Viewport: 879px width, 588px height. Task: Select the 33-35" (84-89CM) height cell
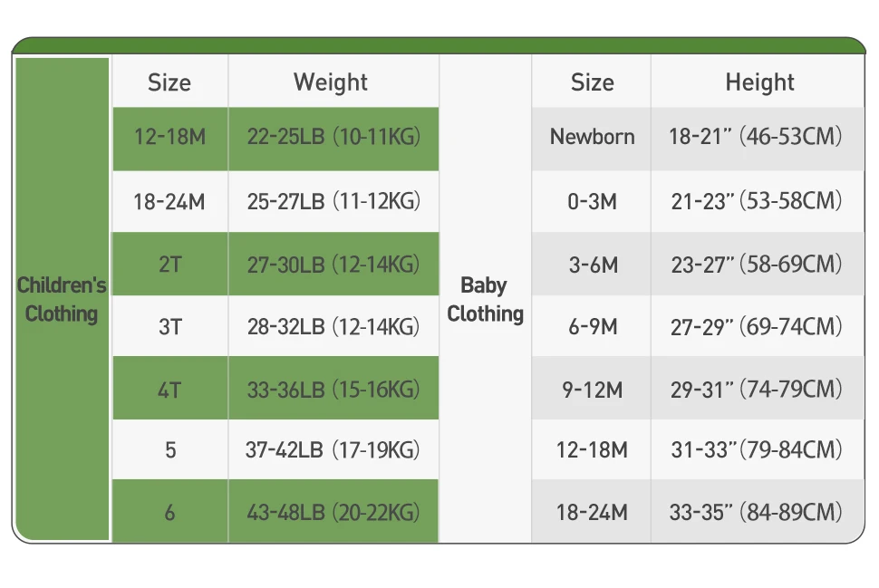tap(756, 512)
